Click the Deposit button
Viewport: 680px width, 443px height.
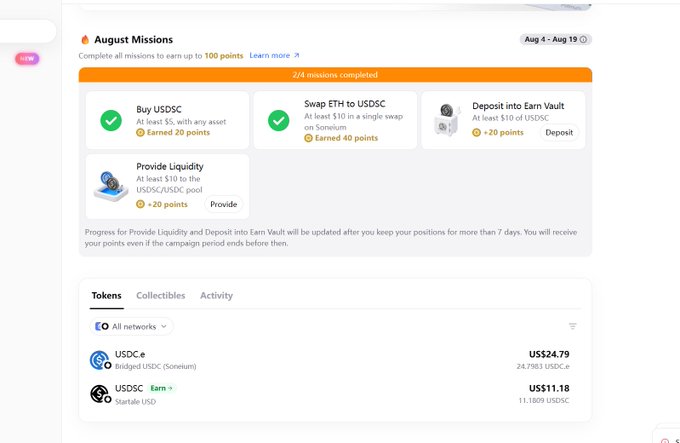click(559, 133)
